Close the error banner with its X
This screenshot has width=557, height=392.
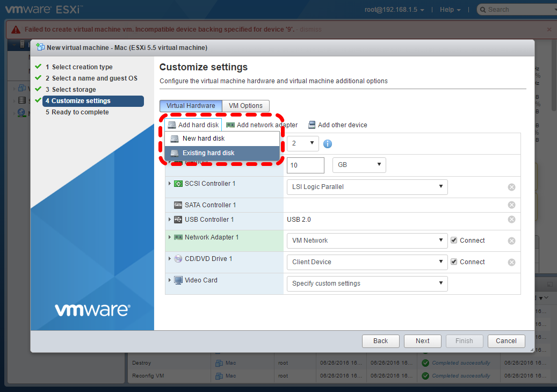click(549, 30)
